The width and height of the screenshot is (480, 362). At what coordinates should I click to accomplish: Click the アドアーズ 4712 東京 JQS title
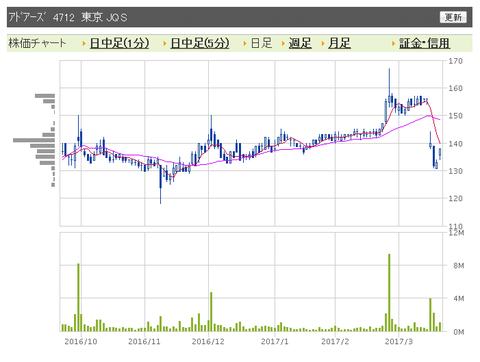click(68, 17)
